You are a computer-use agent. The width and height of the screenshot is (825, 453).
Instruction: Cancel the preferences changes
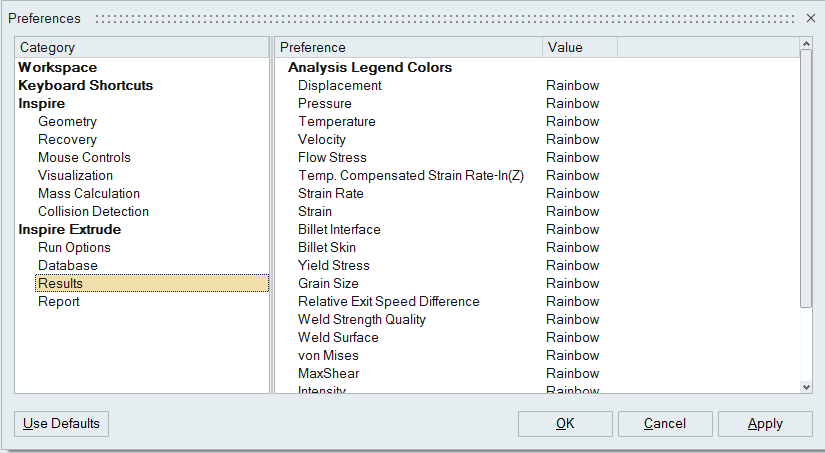coord(665,423)
